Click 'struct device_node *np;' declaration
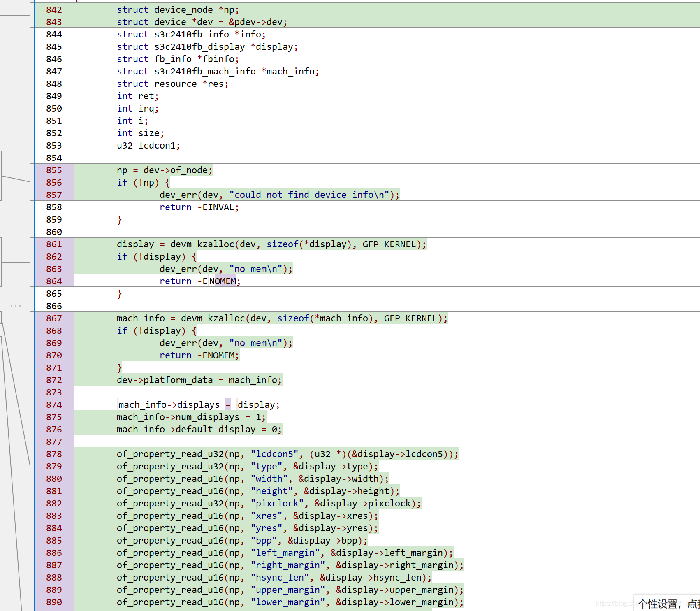This screenshot has width=700, height=611. [178, 9]
